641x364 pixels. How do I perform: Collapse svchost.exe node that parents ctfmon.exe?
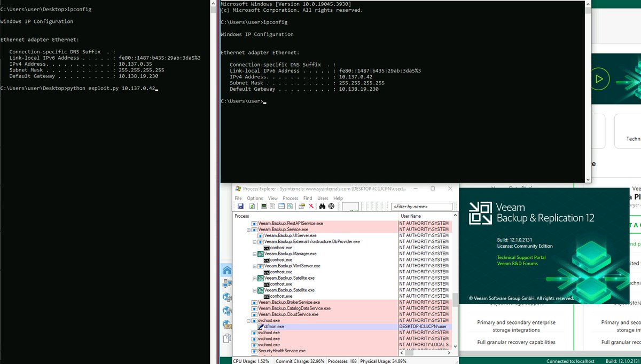pyautogui.click(x=248, y=321)
